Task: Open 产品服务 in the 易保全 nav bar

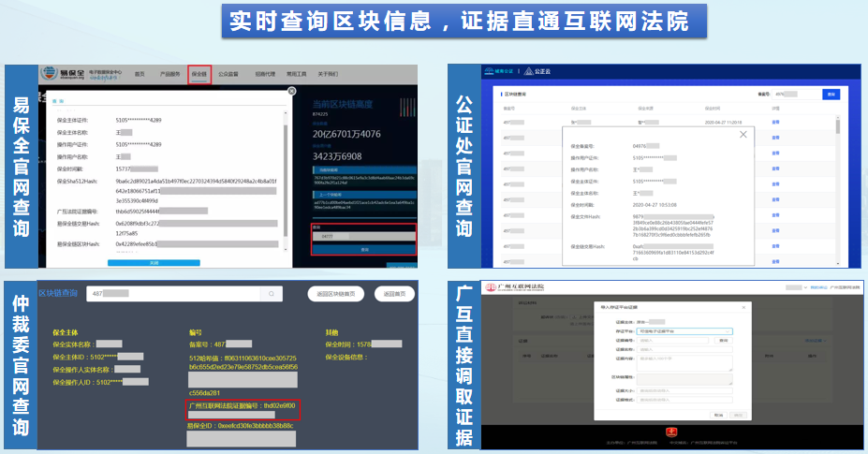Action: (169, 74)
